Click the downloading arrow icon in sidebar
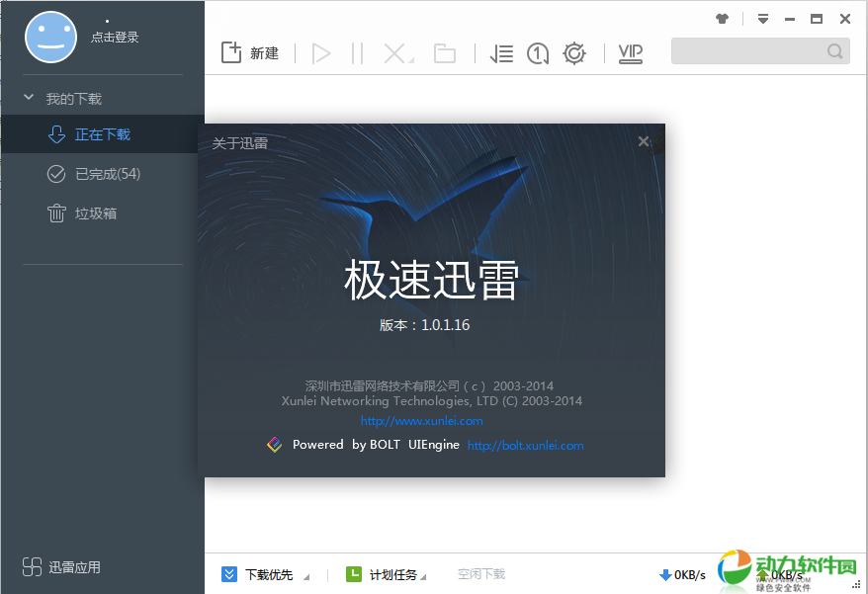The height and width of the screenshot is (594, 868). click(56, 134)
